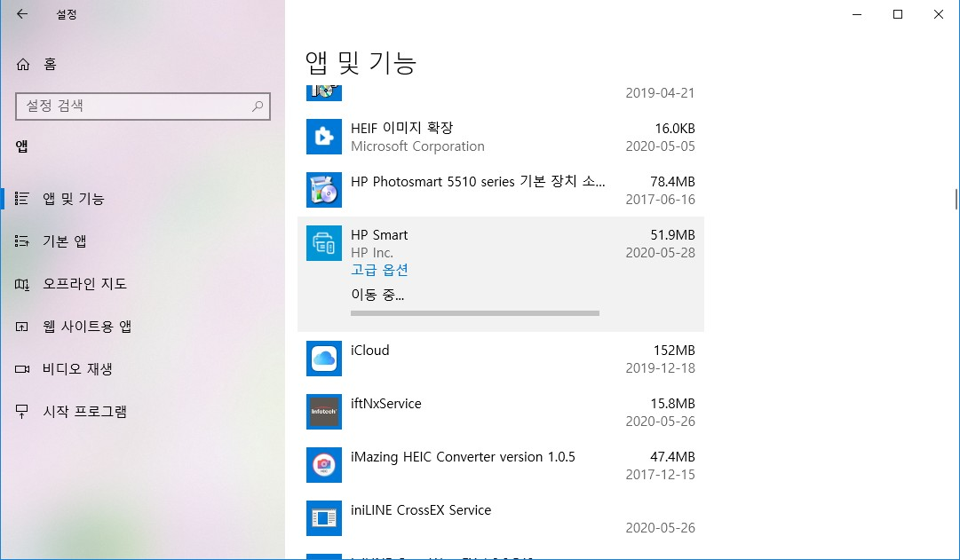Click the 앱 및 기능 list icon
The width and height of the screenshot is (960, 560).
coord(22,198)
